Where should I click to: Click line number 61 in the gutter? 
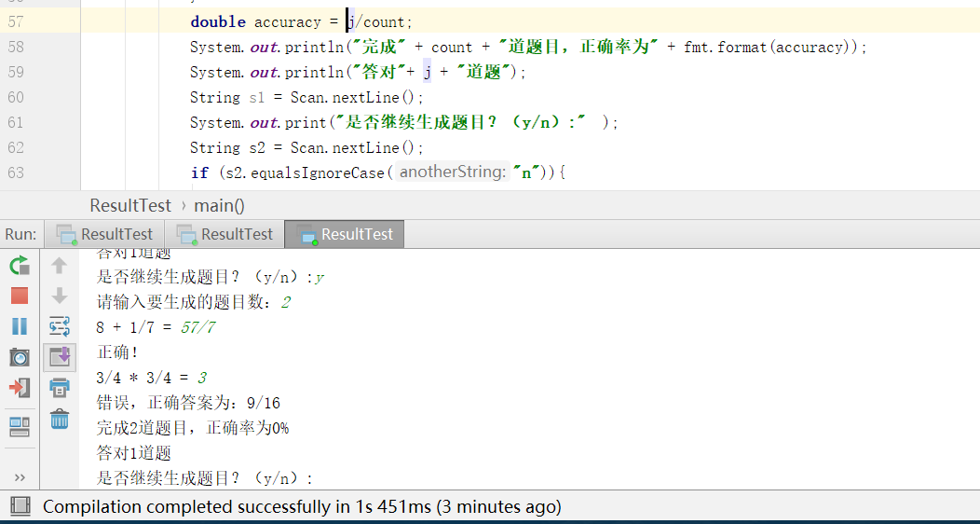[x=16, y=122]
